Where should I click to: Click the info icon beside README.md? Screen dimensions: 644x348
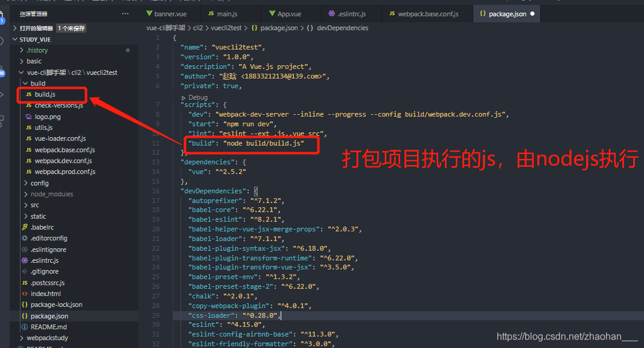pos(25,327)
